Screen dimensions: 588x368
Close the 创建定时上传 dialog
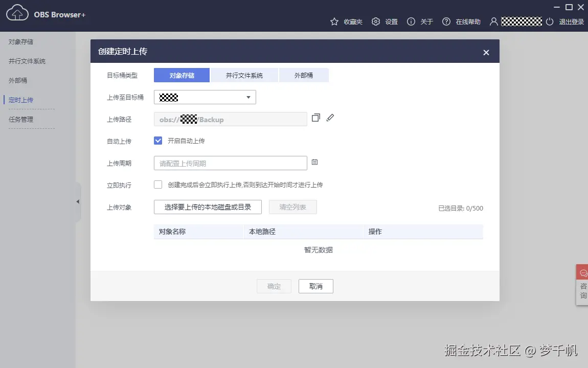(486, 53)
